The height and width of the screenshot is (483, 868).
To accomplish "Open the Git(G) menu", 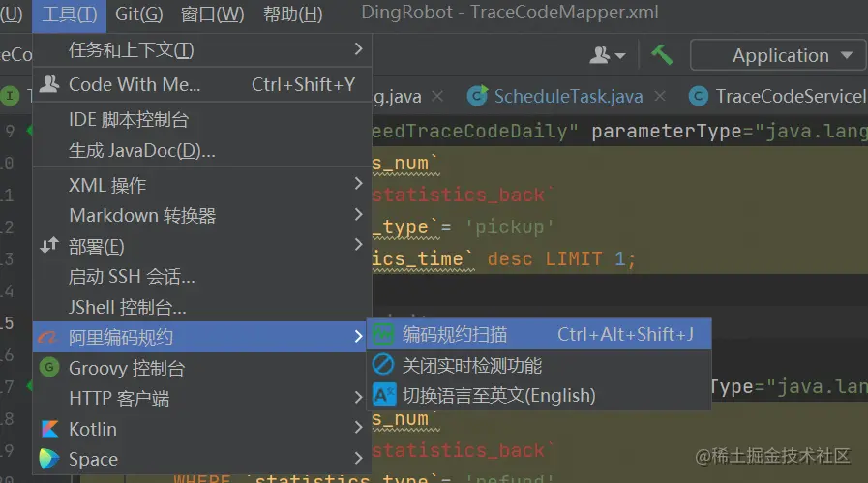I will pos(138,15).
